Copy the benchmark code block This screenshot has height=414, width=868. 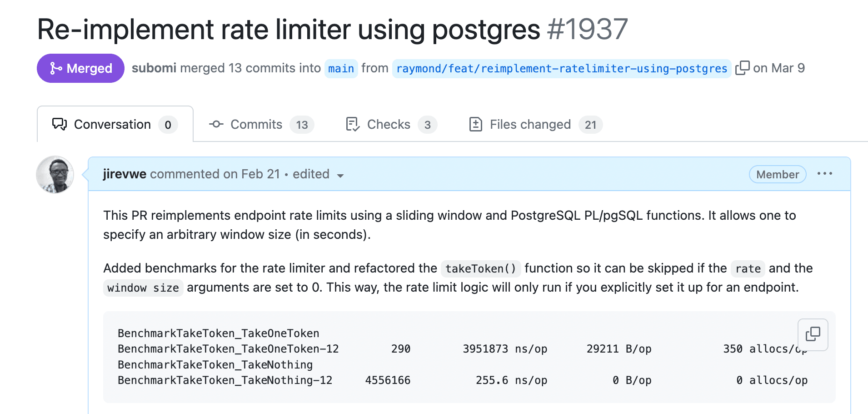[x=812, y=335]
